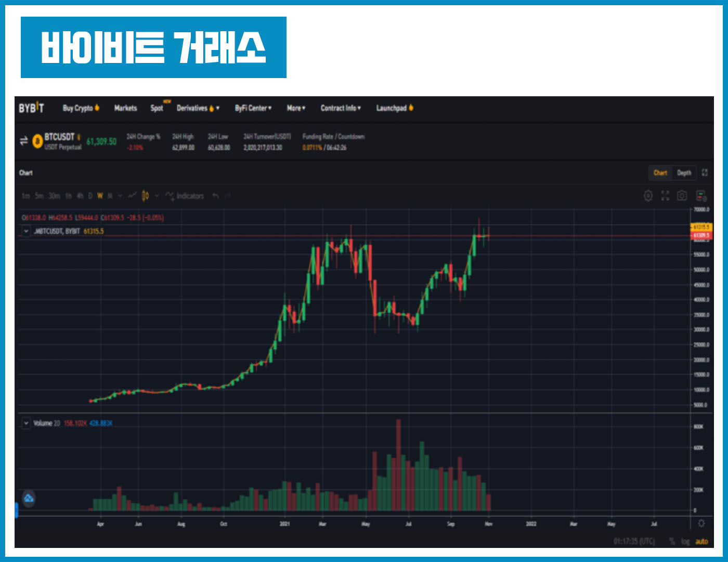Image resolution: width=728 pixels, height=562 pixels.
Task: Click the .MBTCUSDT, BYBIT legend title
Action: [57, 231]
